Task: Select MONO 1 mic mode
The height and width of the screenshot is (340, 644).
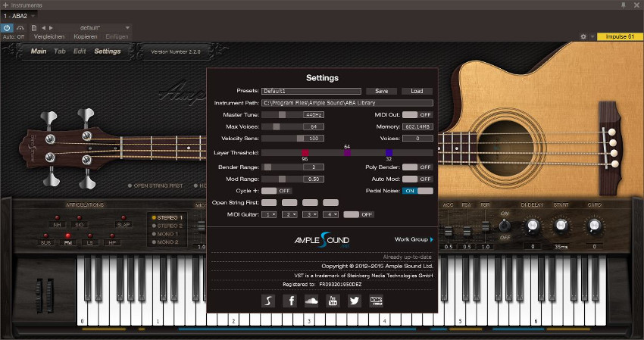Action: (165, 234)
